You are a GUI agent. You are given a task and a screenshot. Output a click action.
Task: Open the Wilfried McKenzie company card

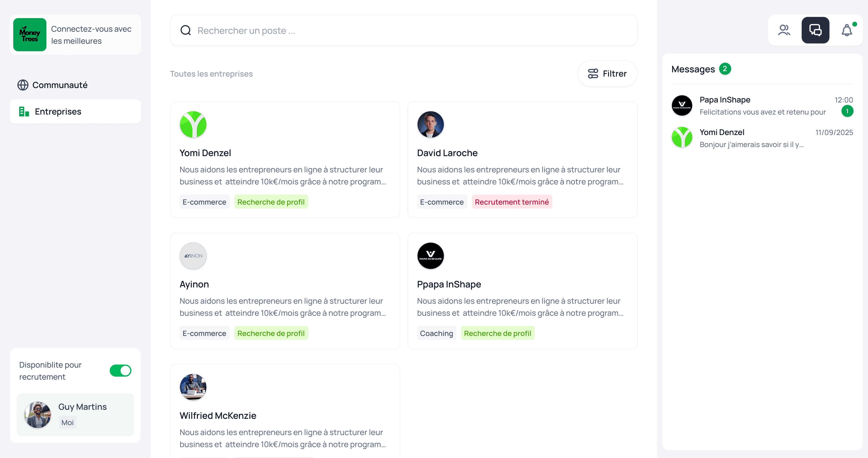285,416
